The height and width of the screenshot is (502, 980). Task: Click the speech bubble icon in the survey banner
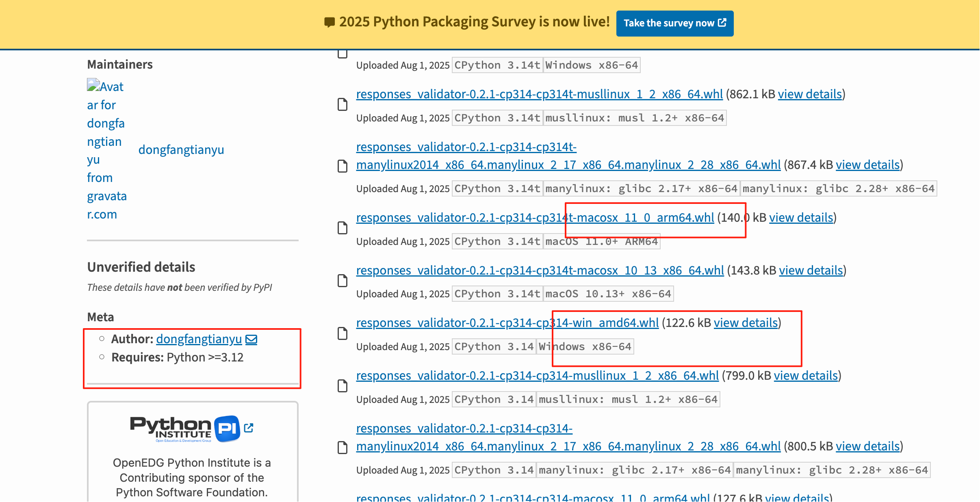[329, 22]
